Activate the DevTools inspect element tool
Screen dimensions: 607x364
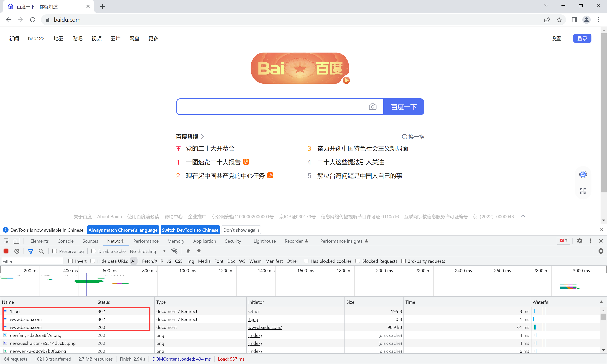[x=6, y=241]
